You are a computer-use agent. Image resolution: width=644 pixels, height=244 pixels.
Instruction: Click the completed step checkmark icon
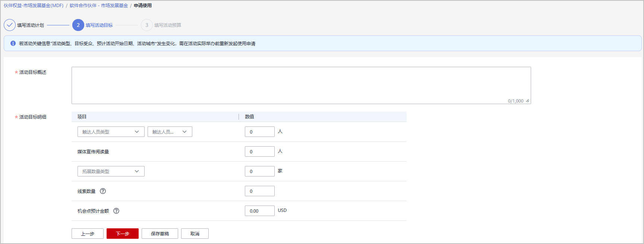click(x=10, y=25)
